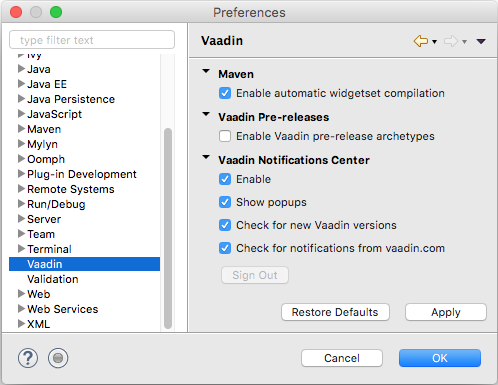
Task: Expand the Terminal tree node
Action: click(x=21, y=249)
